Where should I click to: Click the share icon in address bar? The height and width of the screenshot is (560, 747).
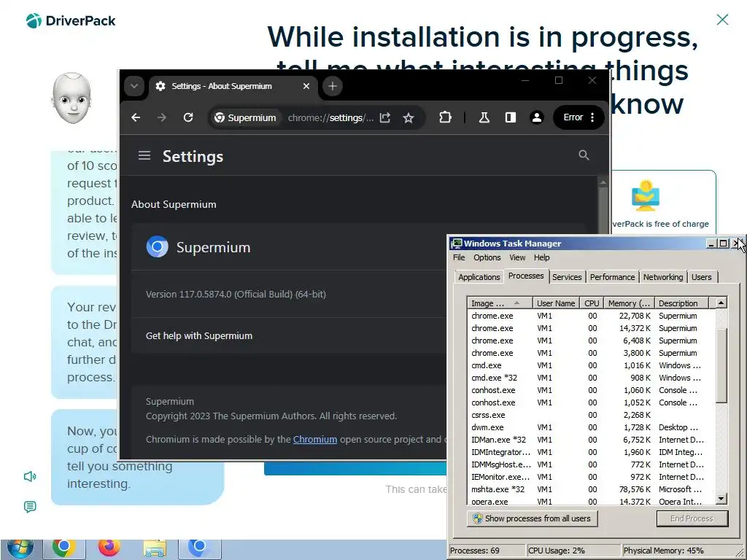click(385, 117)
